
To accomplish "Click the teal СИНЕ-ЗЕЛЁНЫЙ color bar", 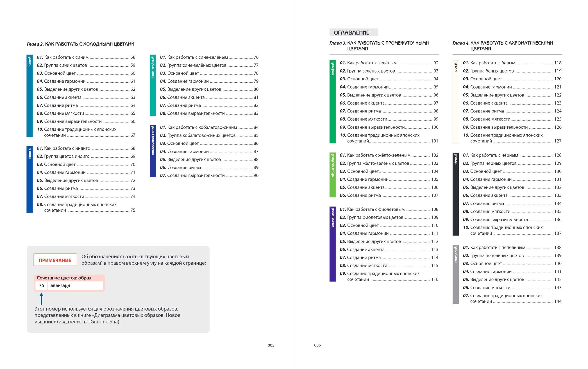I will tap(153, 85).
